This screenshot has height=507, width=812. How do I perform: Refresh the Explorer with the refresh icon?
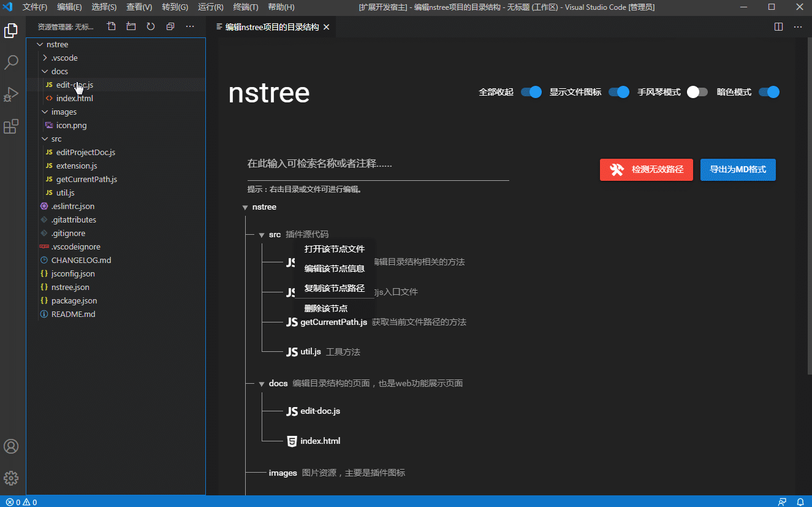(x=150, y=26)
